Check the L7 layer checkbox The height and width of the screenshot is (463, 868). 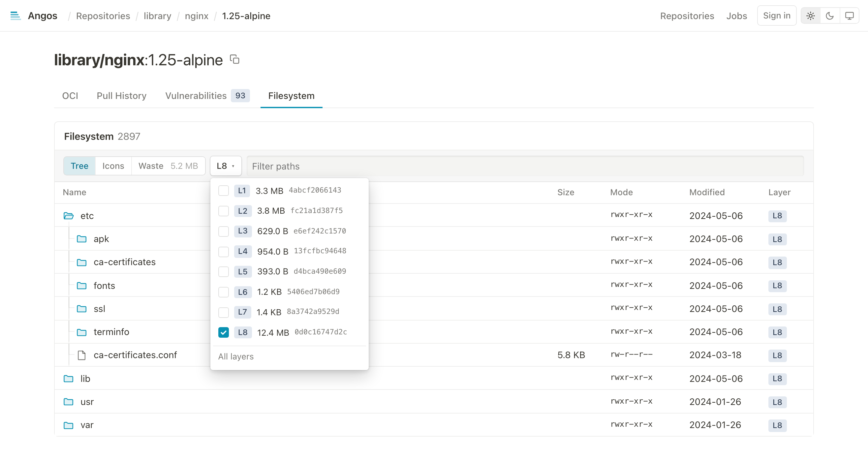click(x=223, y=312)
